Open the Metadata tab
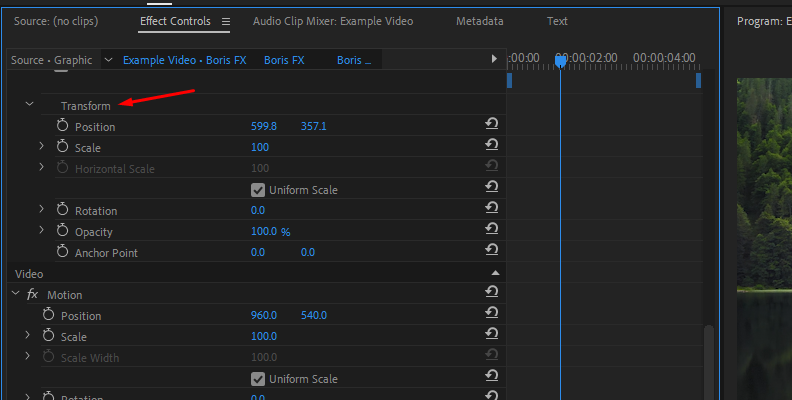The image size is (792, 400). pyautogui.click(x=479, y=21)
